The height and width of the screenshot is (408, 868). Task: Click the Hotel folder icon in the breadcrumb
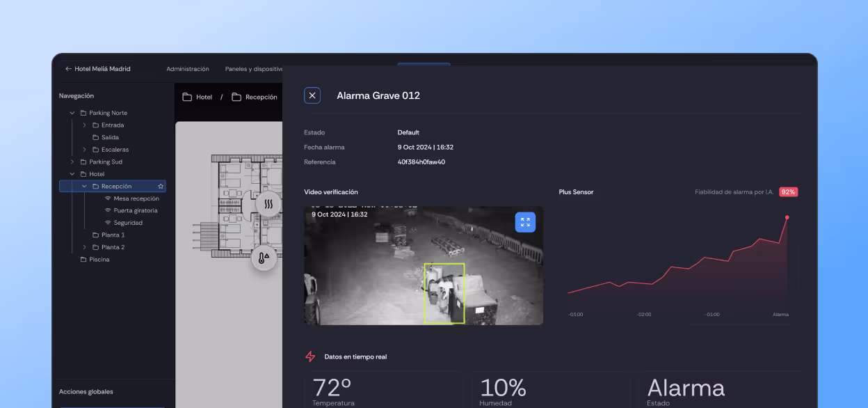[187, 97]
